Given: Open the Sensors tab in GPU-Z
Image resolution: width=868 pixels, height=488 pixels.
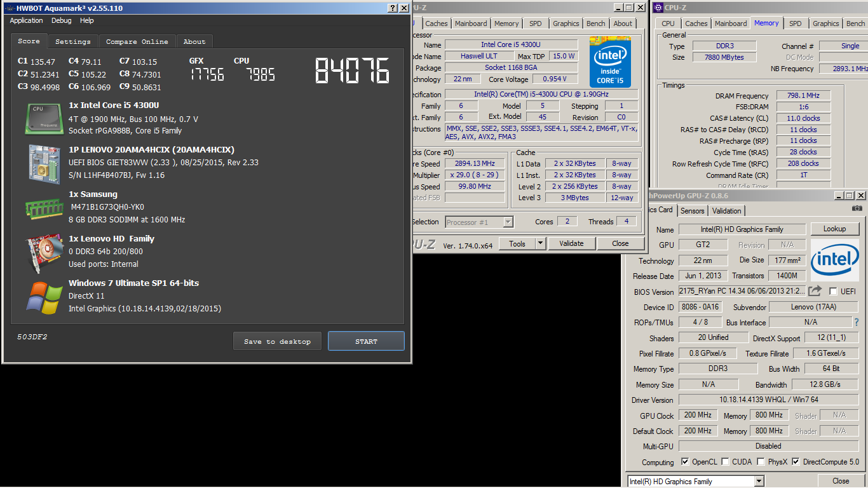Looking at the screenshot, I should tap(692, 210).
